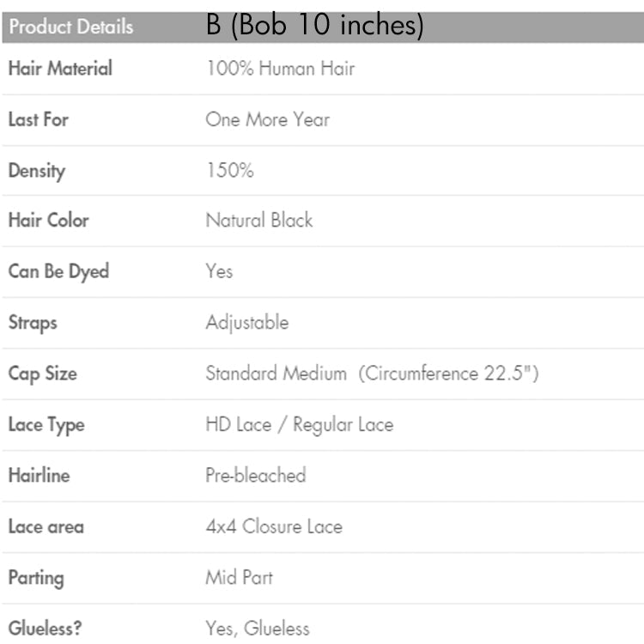Select the Pre-bleached hairline value
The width and height of the screenshot is (644, 644).
point(255,475)
